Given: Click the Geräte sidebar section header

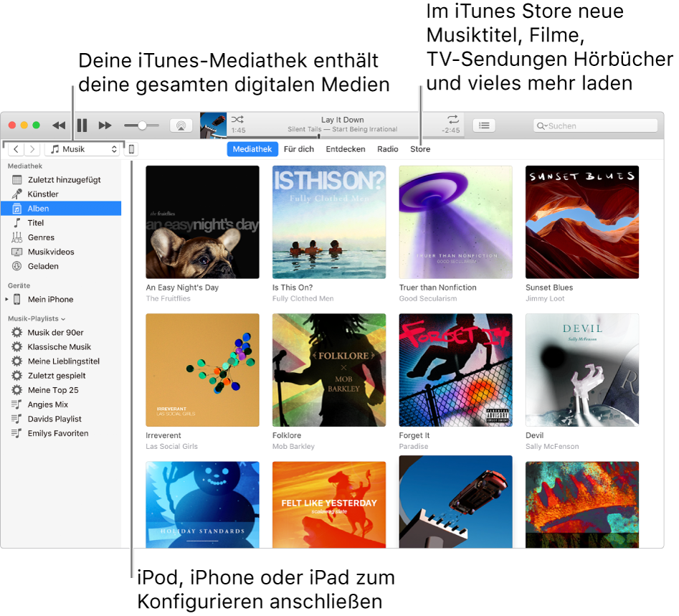Looking at the screenshot, I should point(19,285).
